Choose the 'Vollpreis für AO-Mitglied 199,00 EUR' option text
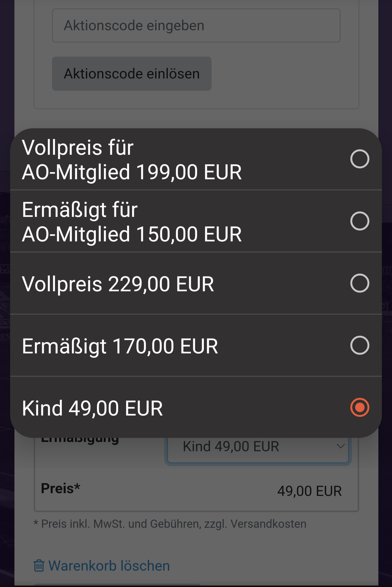This screenshot has height=587, width=392. (132, 160)
